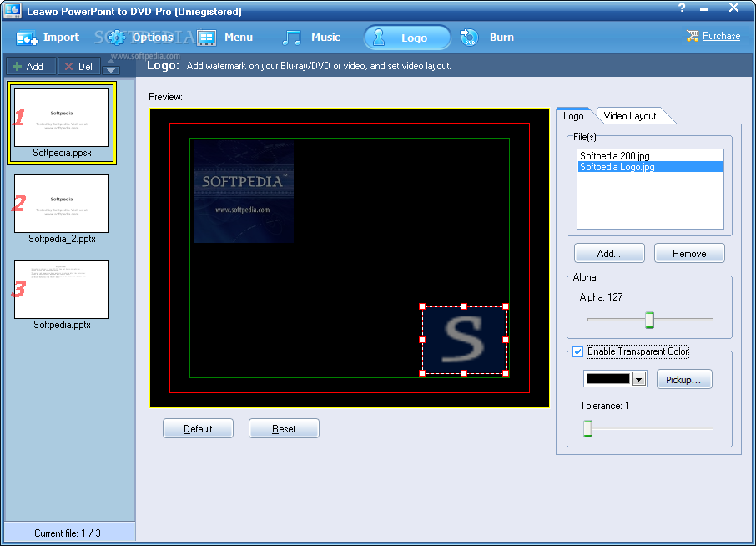Click top-left resize handle of S logo
The image size is (756, 546).
(422, 306)
